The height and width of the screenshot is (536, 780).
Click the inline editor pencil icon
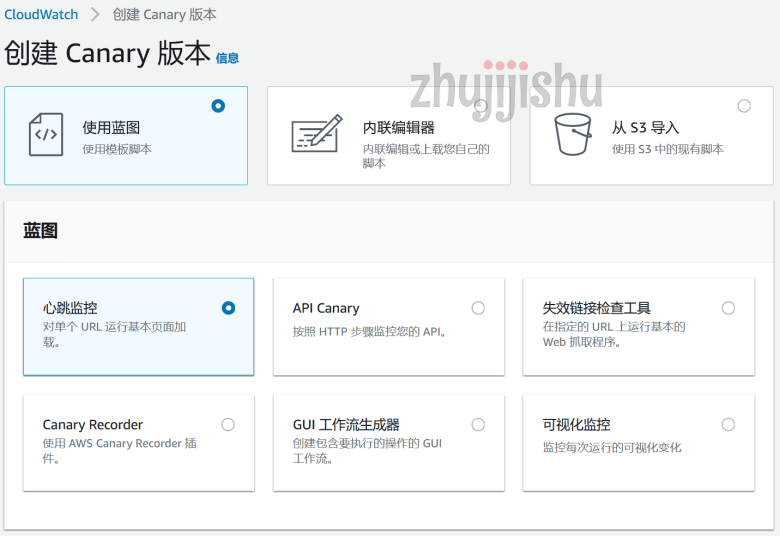click(317, 133)
